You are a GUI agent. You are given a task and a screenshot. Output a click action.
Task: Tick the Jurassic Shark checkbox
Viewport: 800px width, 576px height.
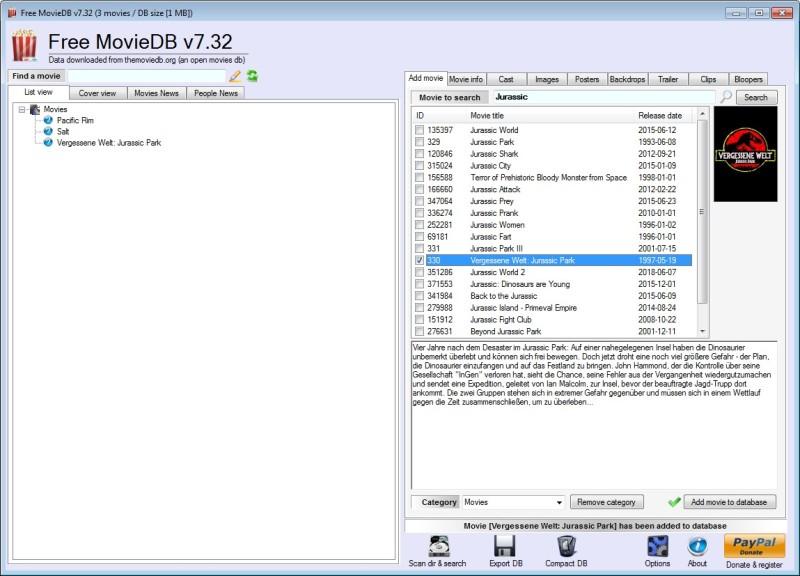point(419,154)
